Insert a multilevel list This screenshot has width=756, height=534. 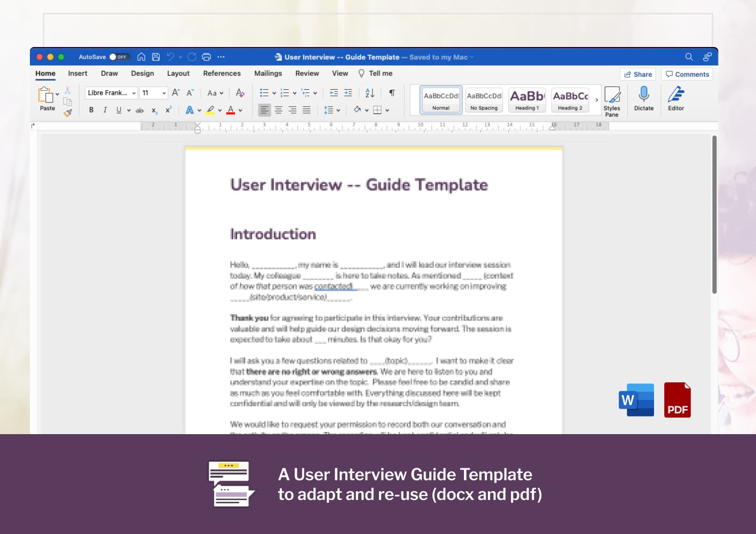pyautogui.click(x=305, y=93)
